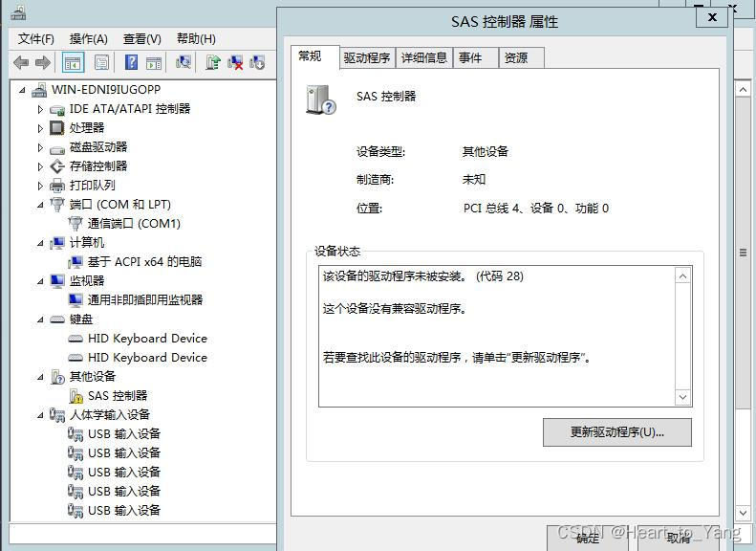Select the second HID Keyboard Device row
The height and width of the screenshot is (551, 756).
(147, 358)
